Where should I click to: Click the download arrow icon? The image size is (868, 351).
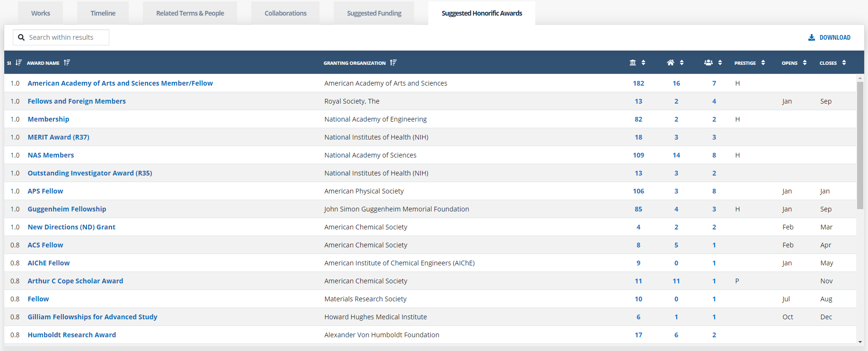tap(812, 37)
